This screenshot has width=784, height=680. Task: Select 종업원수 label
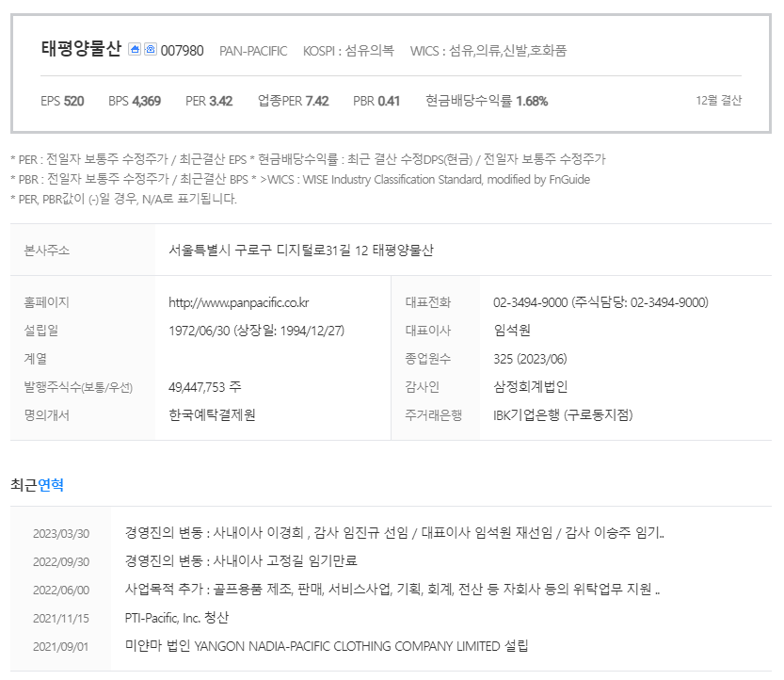(x=428, y=359)
